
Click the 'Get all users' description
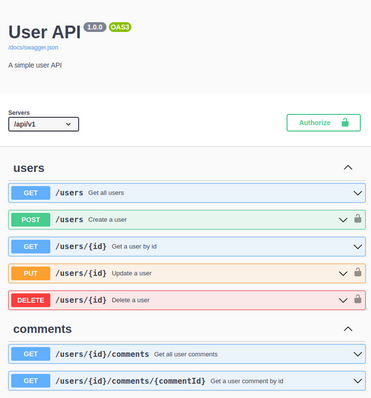pos(106,193)
